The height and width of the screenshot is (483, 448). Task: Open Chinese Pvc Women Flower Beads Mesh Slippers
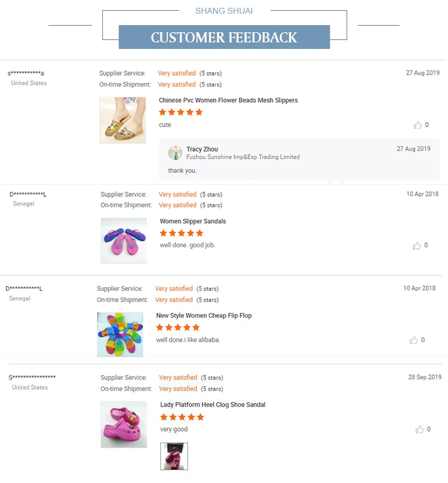(x=228, y=100)
